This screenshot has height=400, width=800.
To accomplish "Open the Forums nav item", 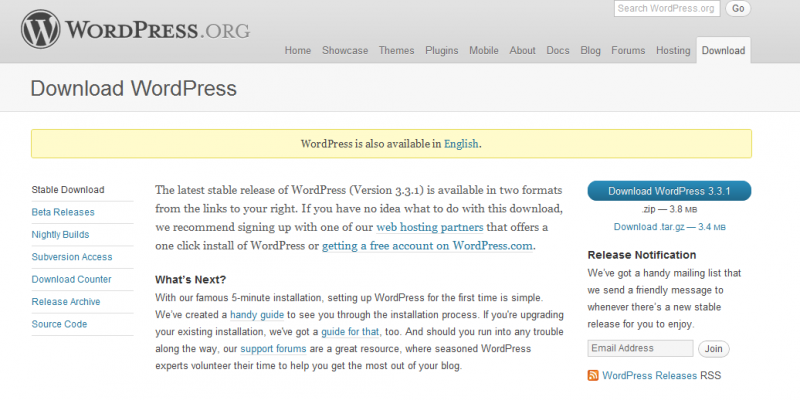I will click(628, 51).
